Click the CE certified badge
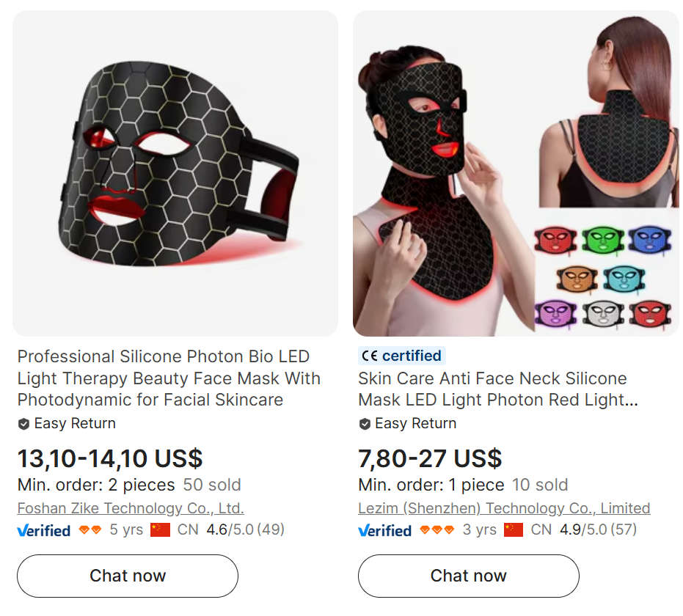This screenshot has width=683, height=616. point(401,356)
